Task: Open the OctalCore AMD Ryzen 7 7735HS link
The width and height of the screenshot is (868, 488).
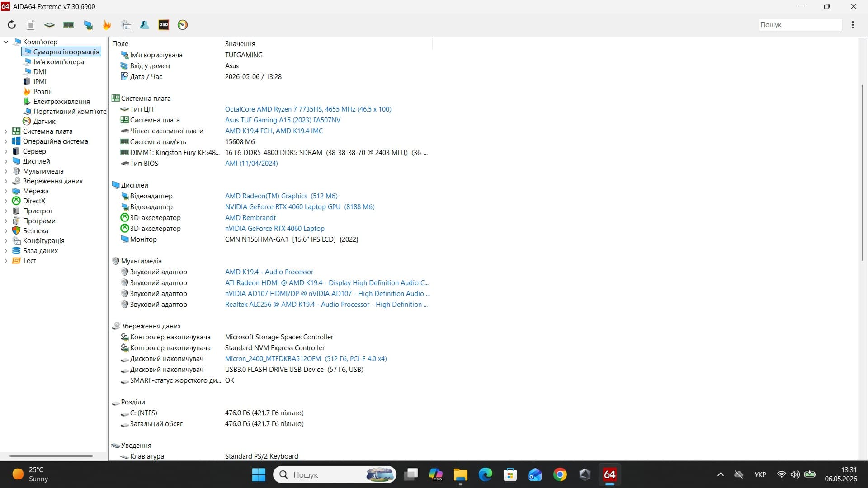Action: 308,109
